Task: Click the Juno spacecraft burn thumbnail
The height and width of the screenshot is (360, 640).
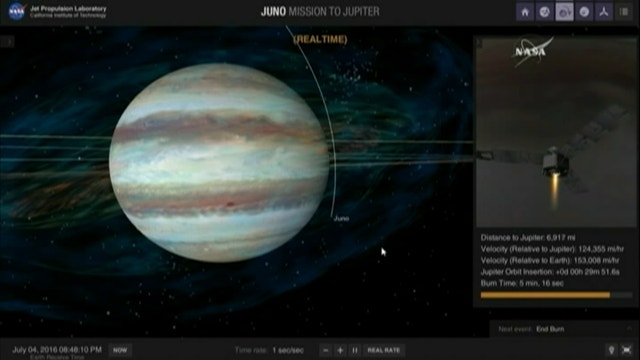Action: pos(556,131)
